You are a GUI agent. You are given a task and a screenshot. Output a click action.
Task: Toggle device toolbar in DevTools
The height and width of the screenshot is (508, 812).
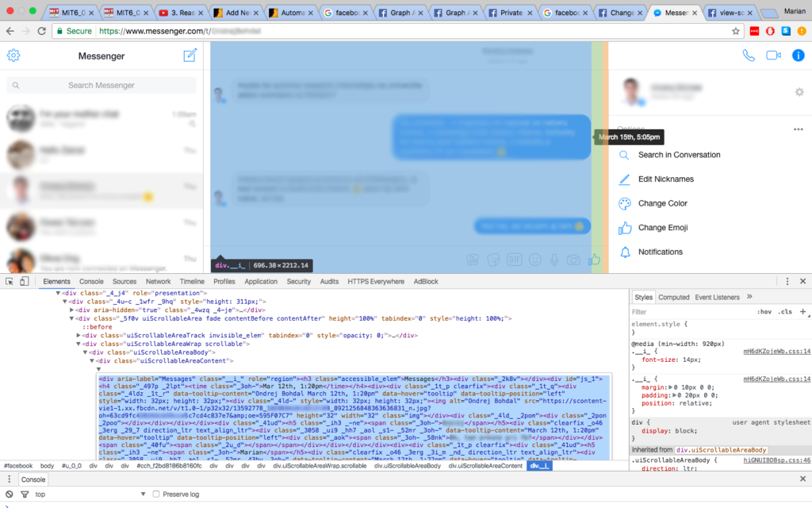pos(25,281)
